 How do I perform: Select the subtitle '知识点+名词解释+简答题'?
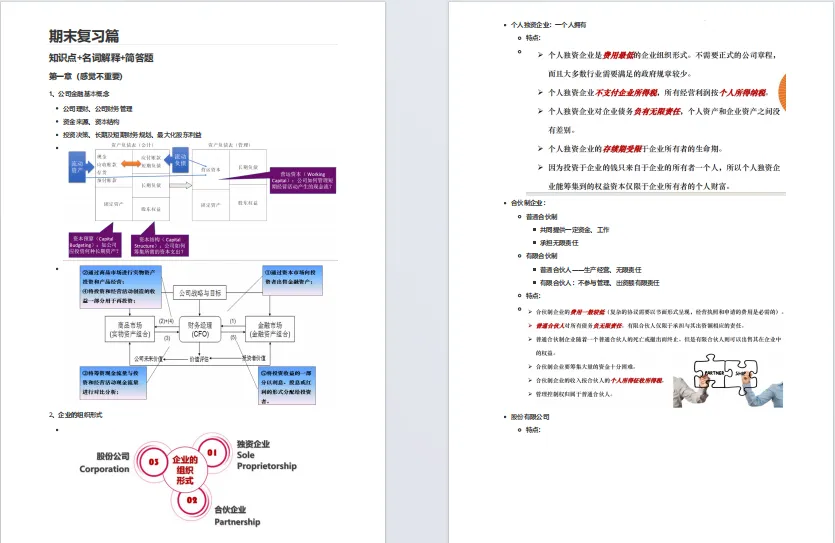click(101, 57)
